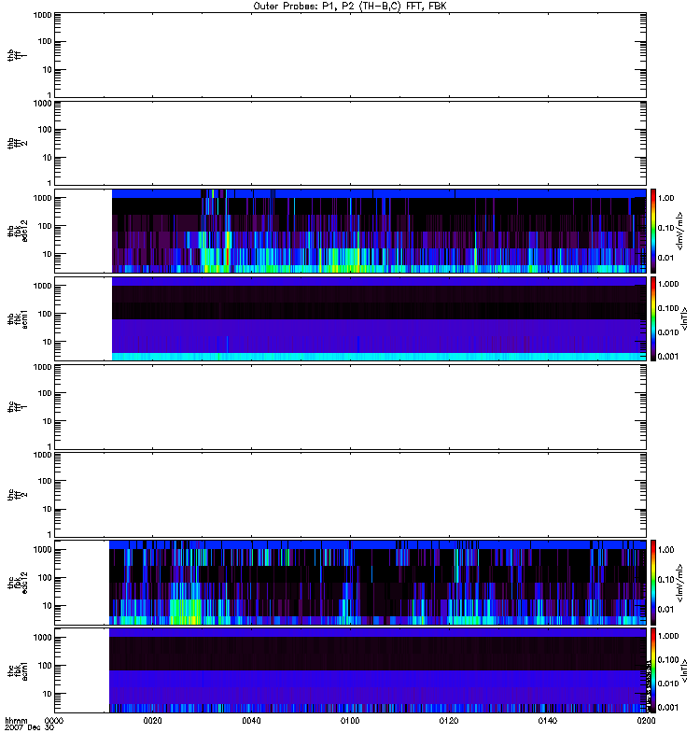Select the thc fbk edc12 color bar

pyautogui.click(x=653, y=582)
